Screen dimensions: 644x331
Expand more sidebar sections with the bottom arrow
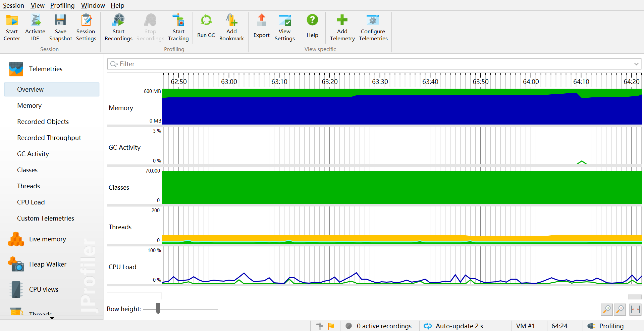[x=52, y=318]
